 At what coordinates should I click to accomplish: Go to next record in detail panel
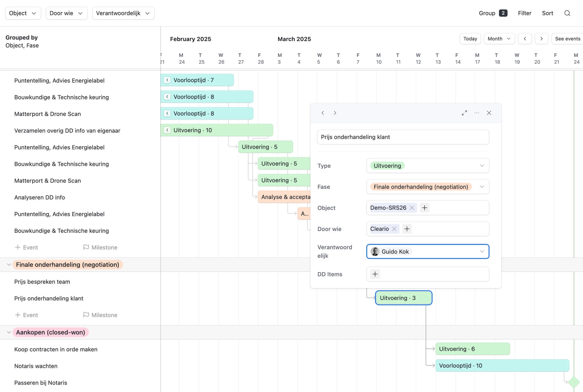(x=335, y=113)
